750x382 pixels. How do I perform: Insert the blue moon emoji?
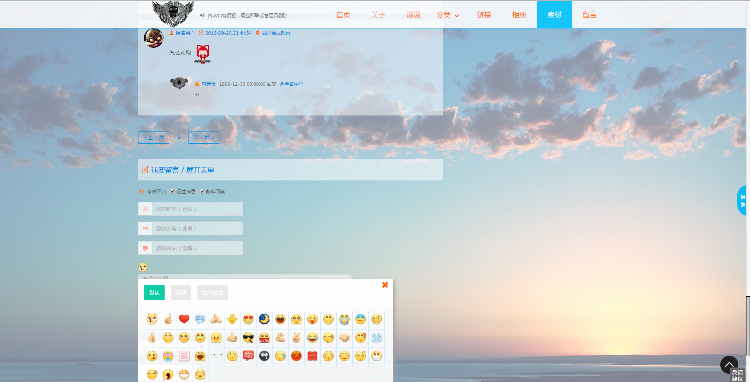265,319
